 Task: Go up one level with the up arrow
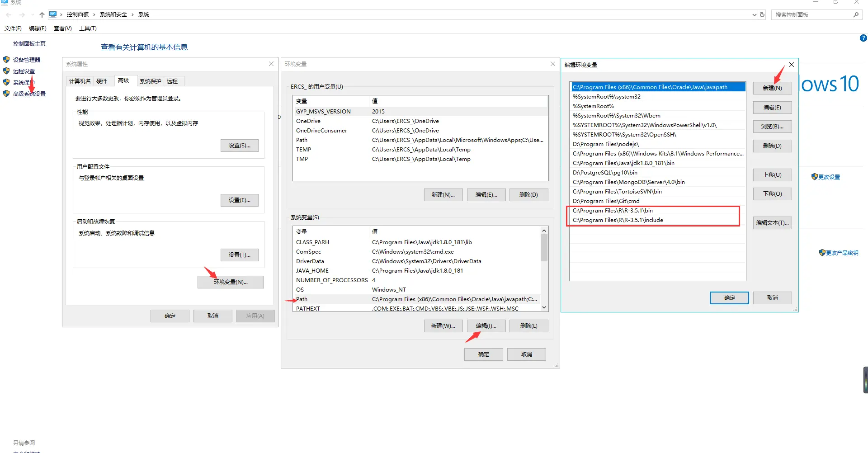[42, 15]
